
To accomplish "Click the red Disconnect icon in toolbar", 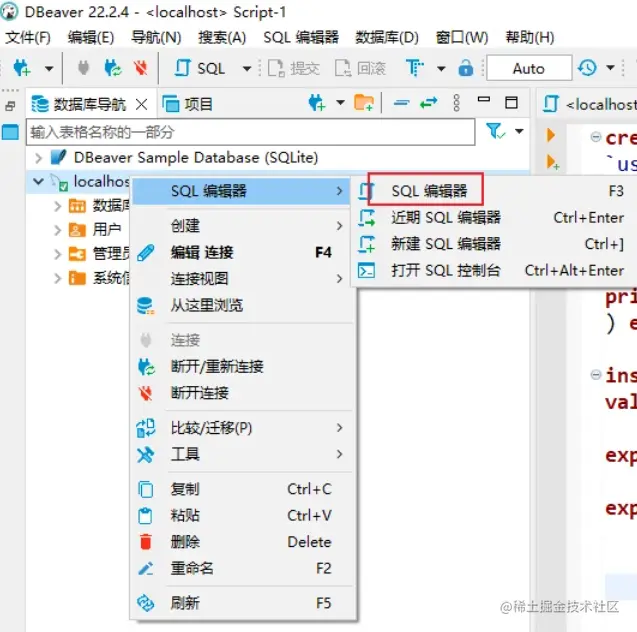I will click(141, 68).
